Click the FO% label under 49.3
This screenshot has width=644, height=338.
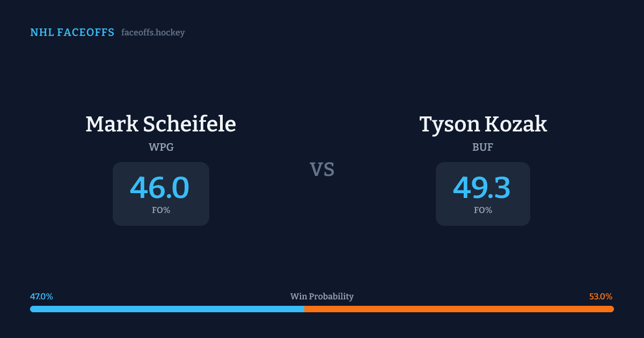click(483, 210)
